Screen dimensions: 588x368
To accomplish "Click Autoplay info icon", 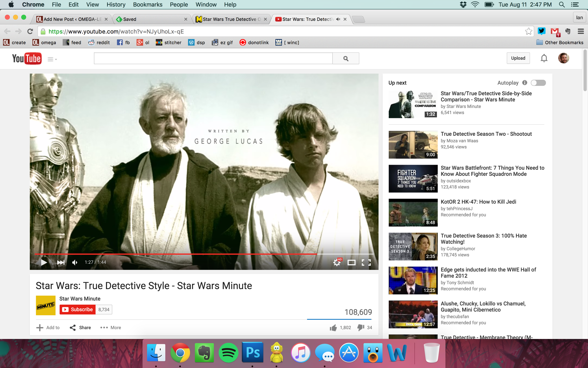I will tap(525, 83).
